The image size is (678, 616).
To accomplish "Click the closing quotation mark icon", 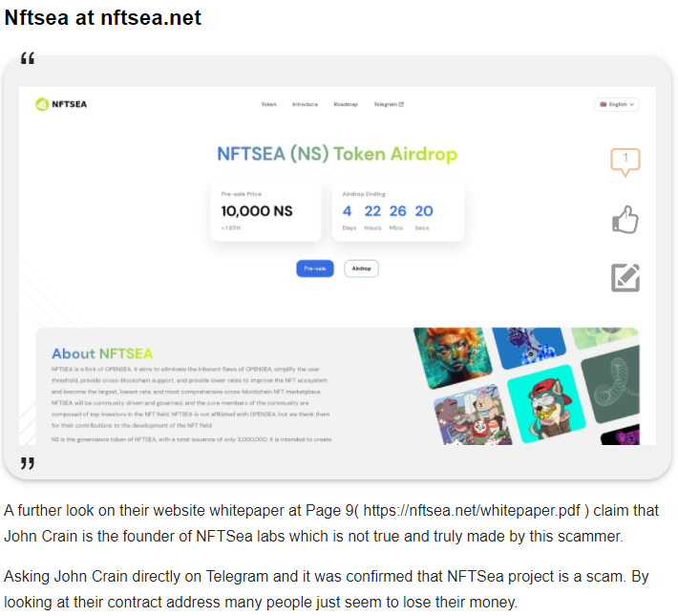I will tap(28, 463).
